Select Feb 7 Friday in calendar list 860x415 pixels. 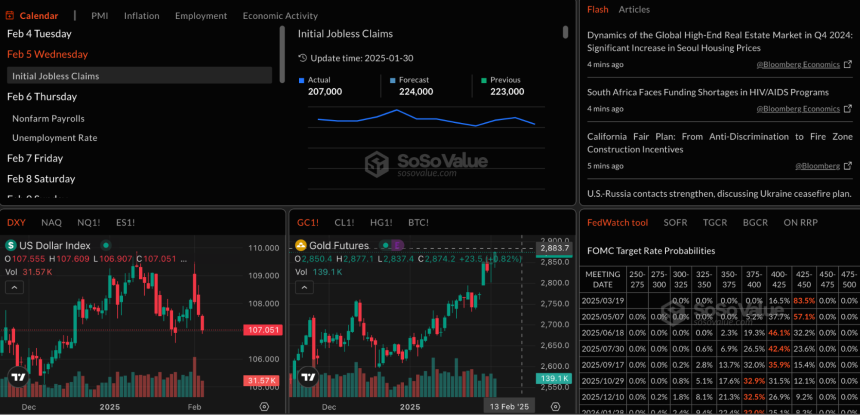coord(35,158)
